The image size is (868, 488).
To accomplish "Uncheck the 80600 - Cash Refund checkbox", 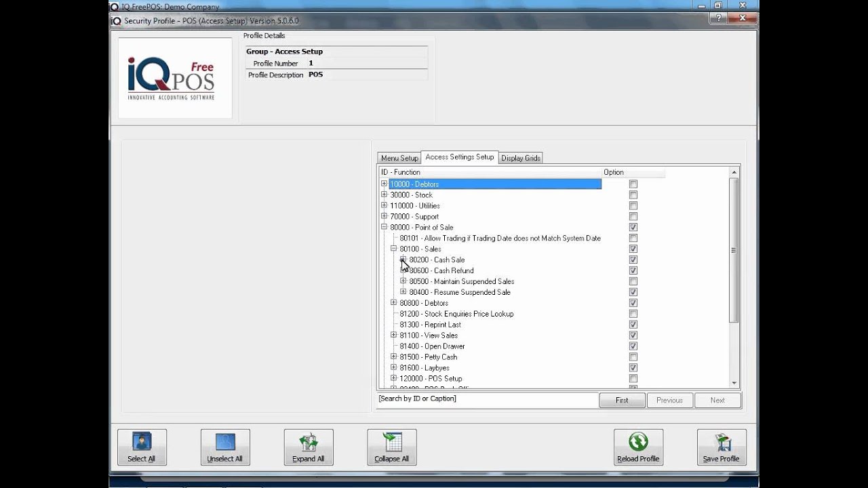I will click(633, 271).
